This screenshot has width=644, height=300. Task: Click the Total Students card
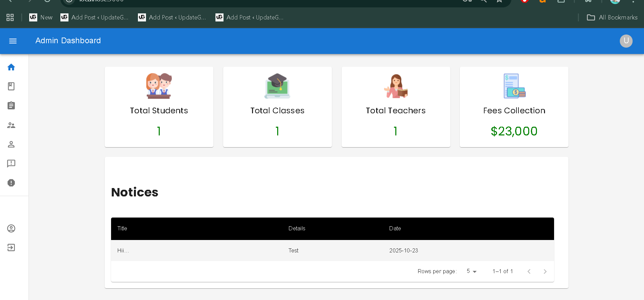159,107
